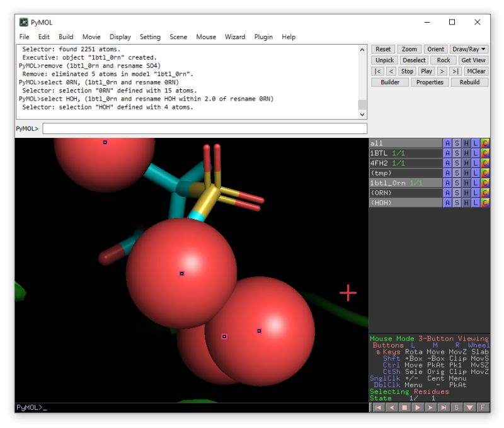504x428 pixels.
Task: Open the Show menu for 1btl_0rn
Action: [x=456, y=183]
